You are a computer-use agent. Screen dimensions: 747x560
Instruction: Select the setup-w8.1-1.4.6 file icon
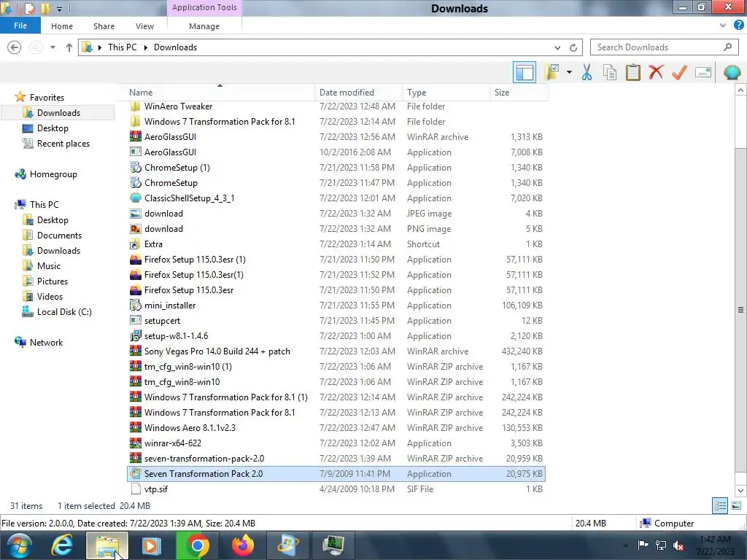tap(136, 335)
